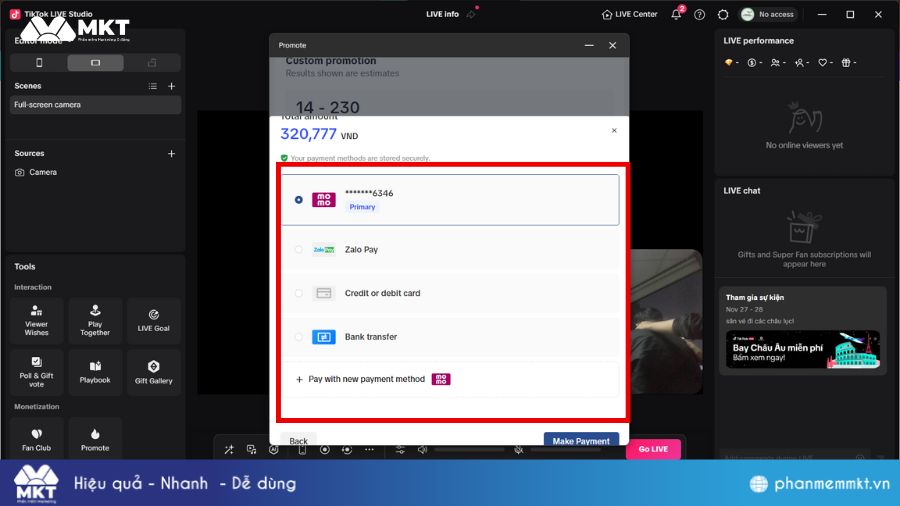This screenshot has width=900, height=506.
Task: Click the gifts metric icon
Action: (848, 63)
